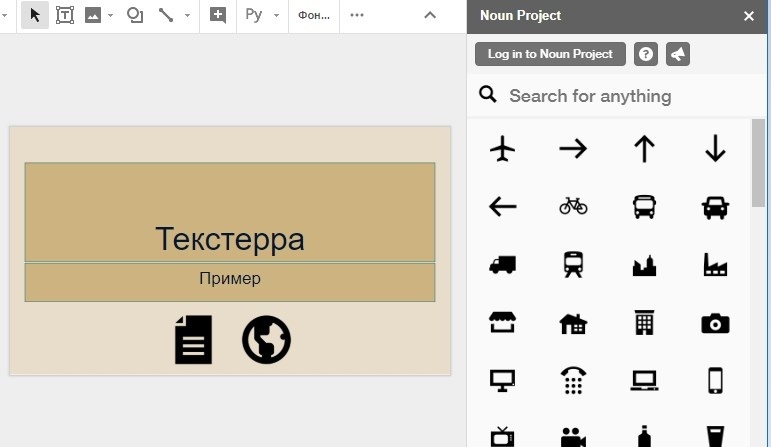Insert the camera icon
This screenshot has height=447, width=771.
point(715,324)
